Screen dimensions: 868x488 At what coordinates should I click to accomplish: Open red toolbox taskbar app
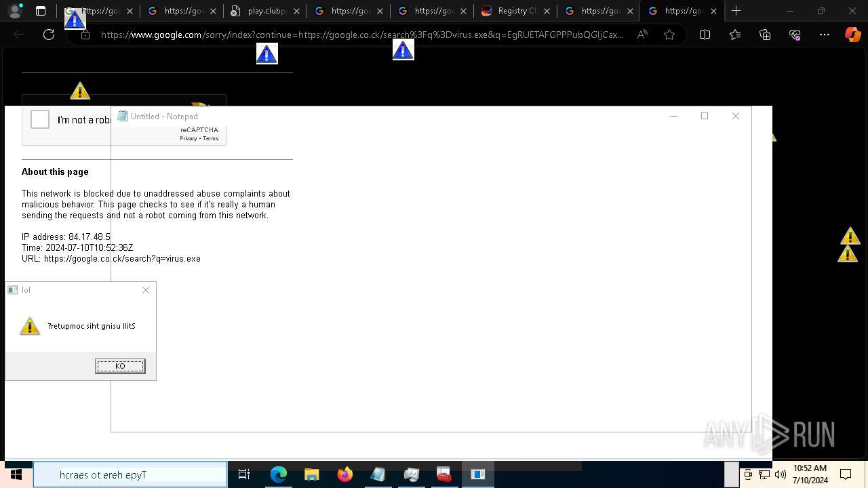click(x=444, y=474)
